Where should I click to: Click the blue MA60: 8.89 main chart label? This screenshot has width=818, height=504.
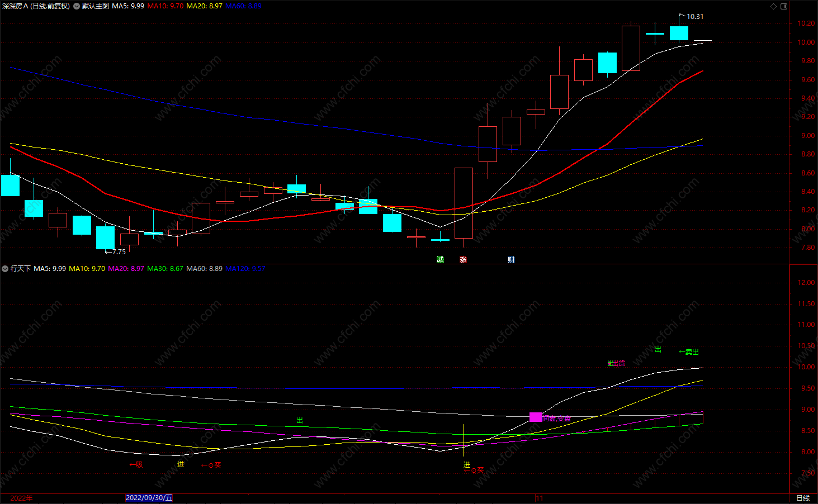(x=243, y=6)
